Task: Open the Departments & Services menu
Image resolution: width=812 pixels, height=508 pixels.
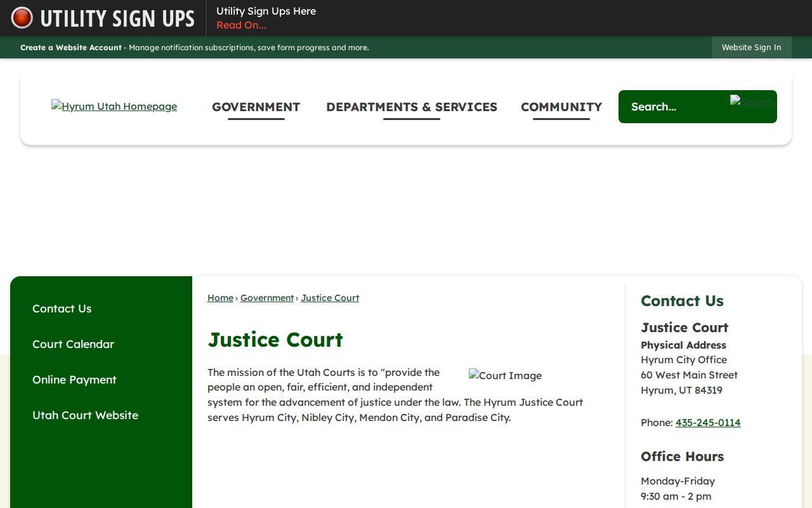Action: (x=412, y=107)
